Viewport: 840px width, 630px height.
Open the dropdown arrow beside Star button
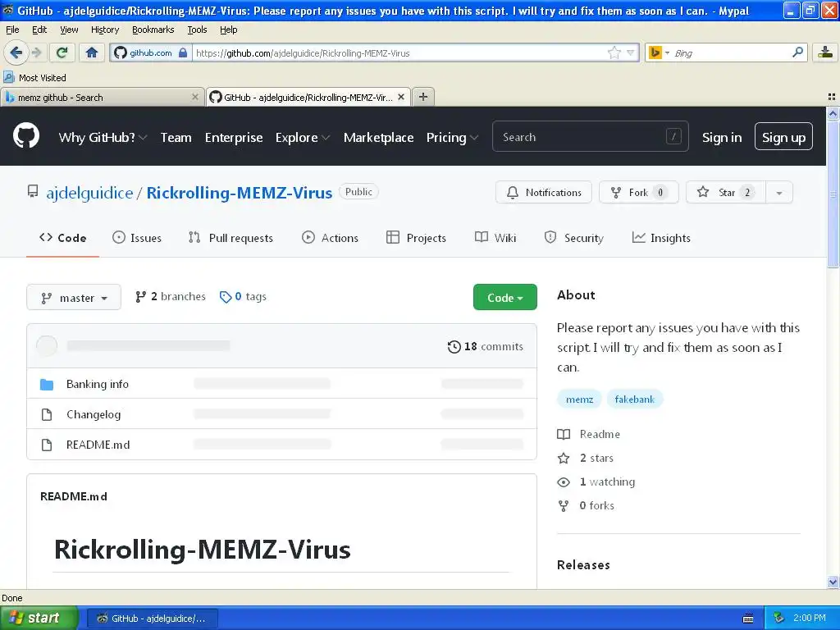779,193
